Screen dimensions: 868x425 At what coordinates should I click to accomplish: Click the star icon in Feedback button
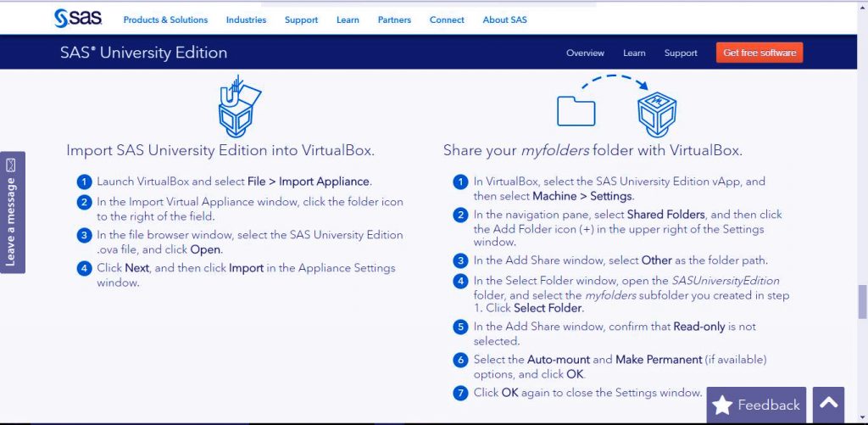pos(722,405)
